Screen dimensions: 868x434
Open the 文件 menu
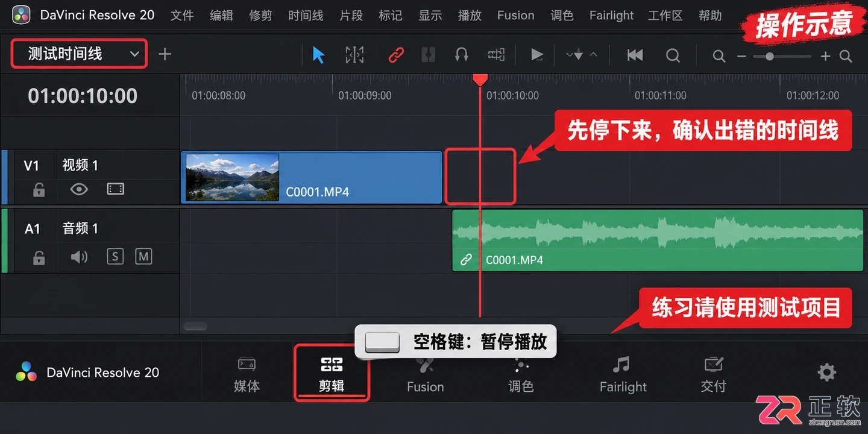(x=182, y=16)
